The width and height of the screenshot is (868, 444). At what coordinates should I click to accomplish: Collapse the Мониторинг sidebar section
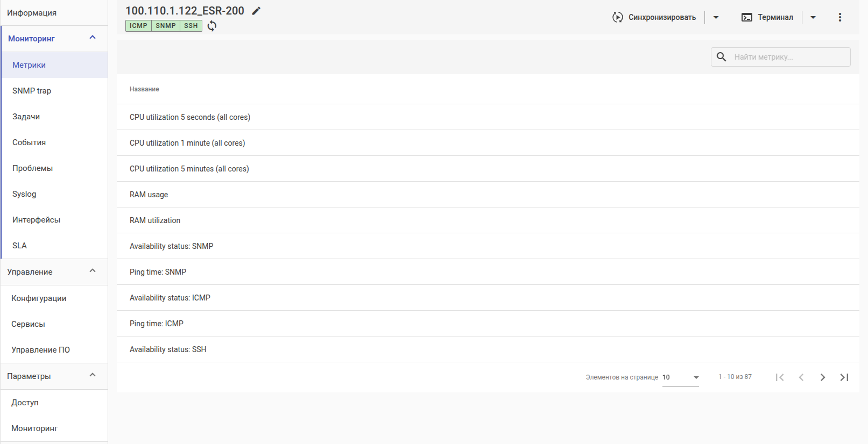[93, 38]
